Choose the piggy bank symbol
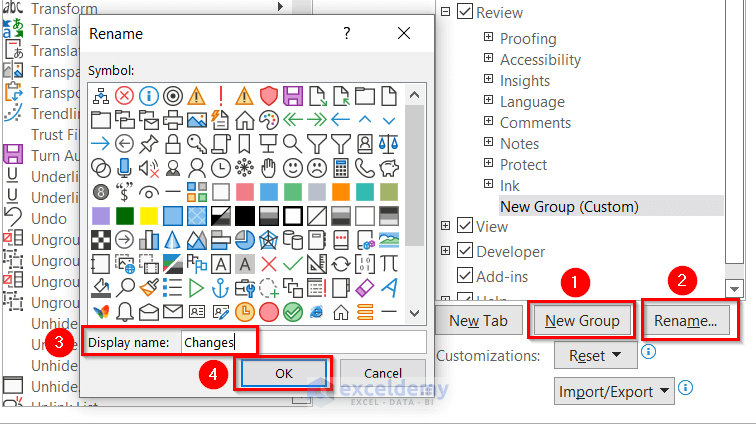756x424 pixels. coord(389,168)
